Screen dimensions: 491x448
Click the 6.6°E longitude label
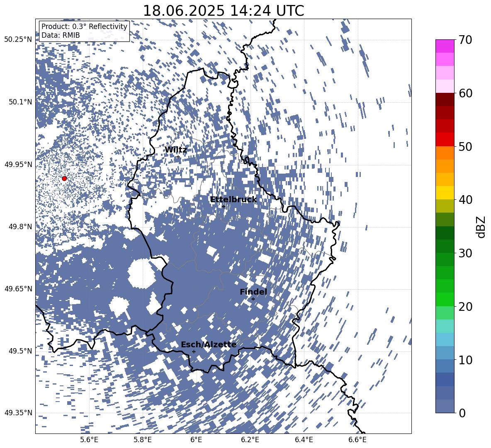pyautogui.click(x=357, y=440)
